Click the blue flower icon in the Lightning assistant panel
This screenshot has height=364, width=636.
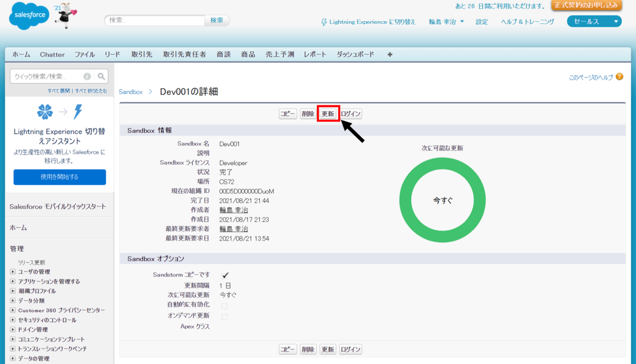coord(45,112)
